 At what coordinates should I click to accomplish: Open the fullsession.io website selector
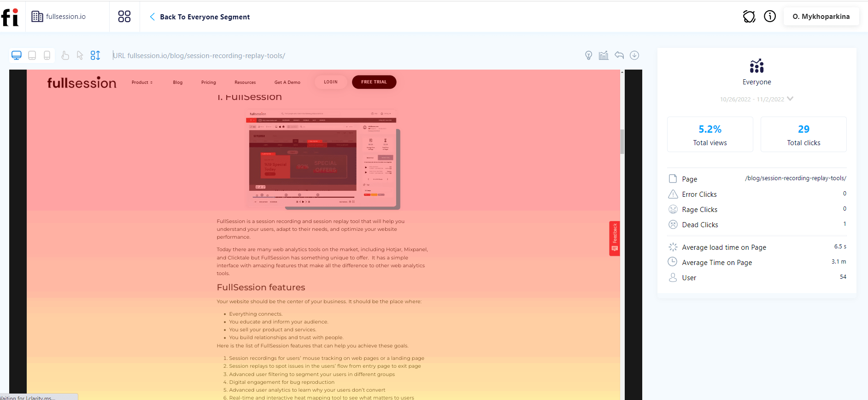(x=59, y=17)
